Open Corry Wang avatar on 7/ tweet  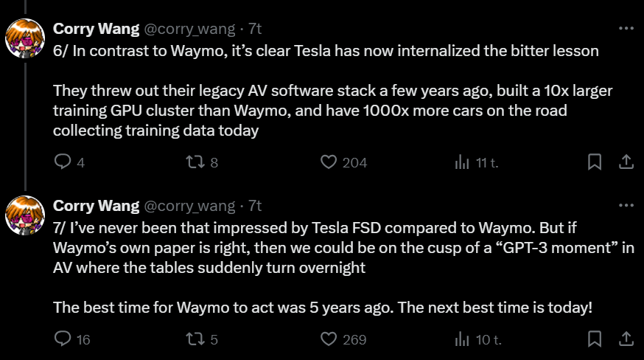click(x=25, y=215)
